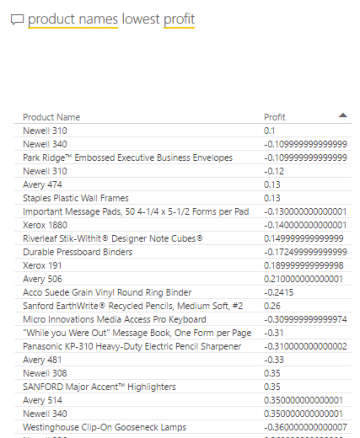360x438 pixels.
Task: Select the SANFORD Major Accent Highlighters row
Action: [183, 387]
